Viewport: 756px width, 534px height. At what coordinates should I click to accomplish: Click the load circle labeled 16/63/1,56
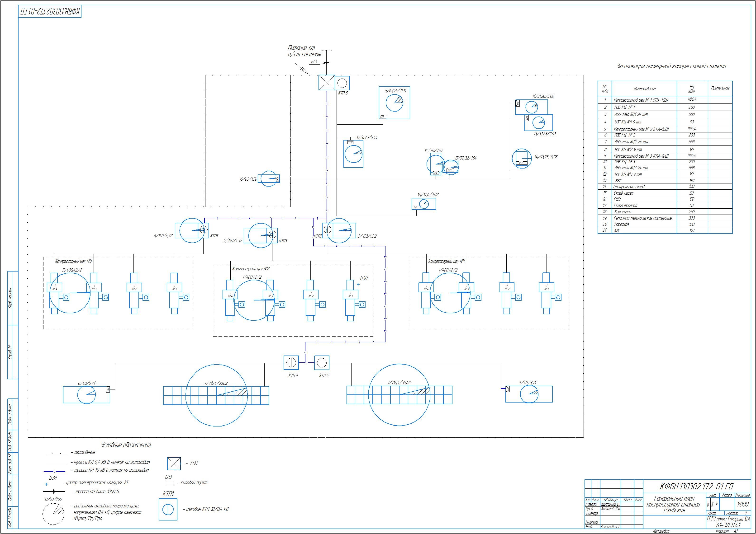pos(268,179)
